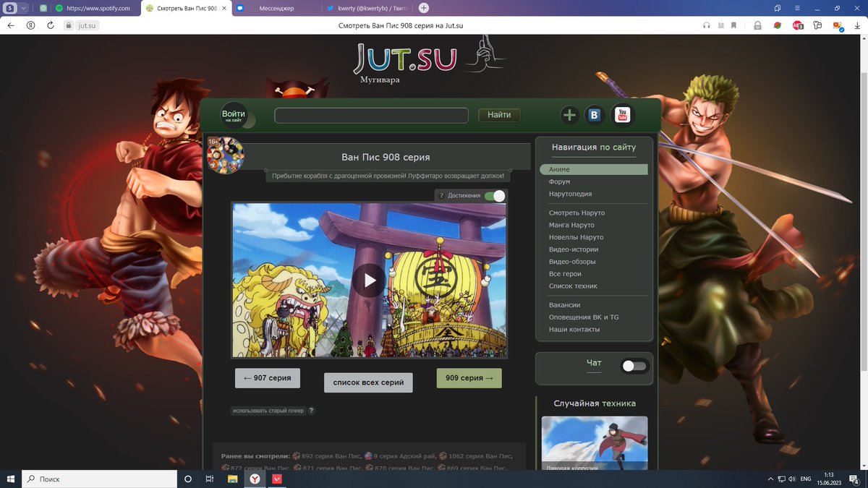
Task: Open the Случайная техника thumbnail image
Action: [x=594, y=443]
